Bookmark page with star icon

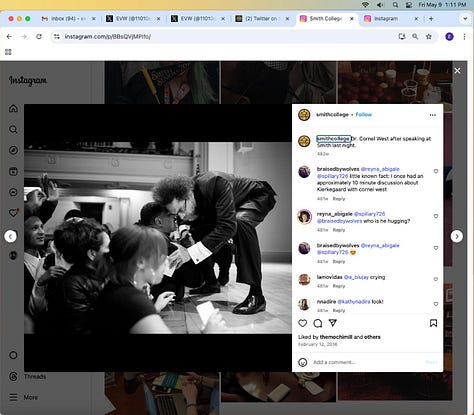click(x=429, y=36)
